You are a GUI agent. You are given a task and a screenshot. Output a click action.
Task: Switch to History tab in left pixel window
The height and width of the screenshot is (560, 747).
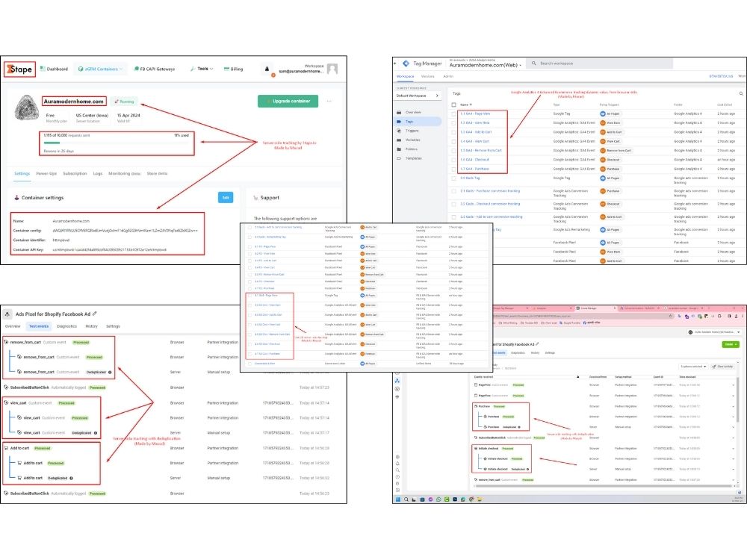91,326
